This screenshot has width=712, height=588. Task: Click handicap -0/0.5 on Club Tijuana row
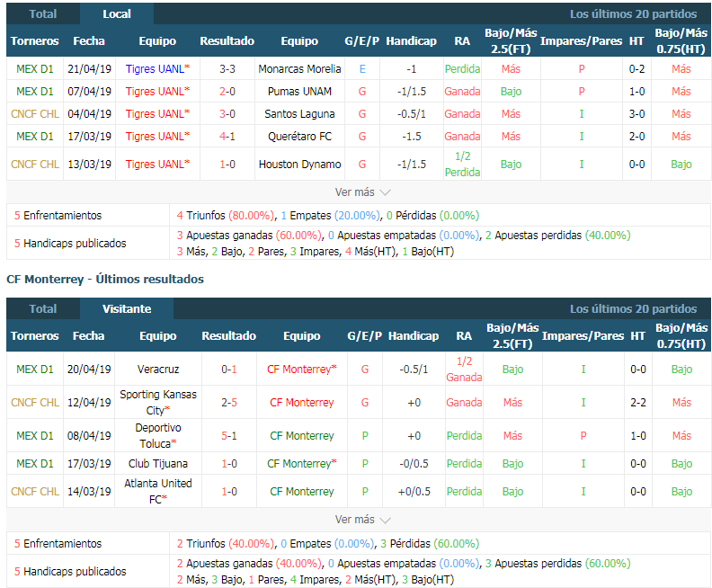[414, 464]
